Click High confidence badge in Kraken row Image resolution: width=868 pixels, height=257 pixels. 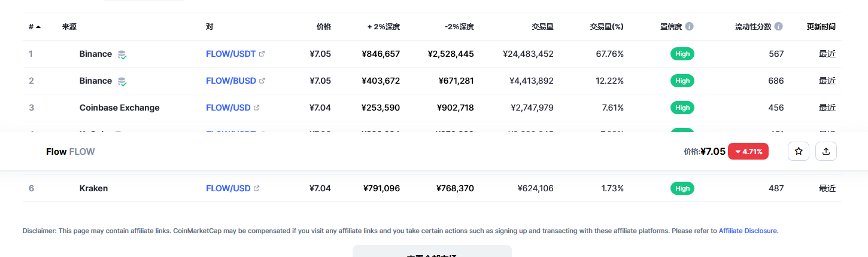[682, 188]
